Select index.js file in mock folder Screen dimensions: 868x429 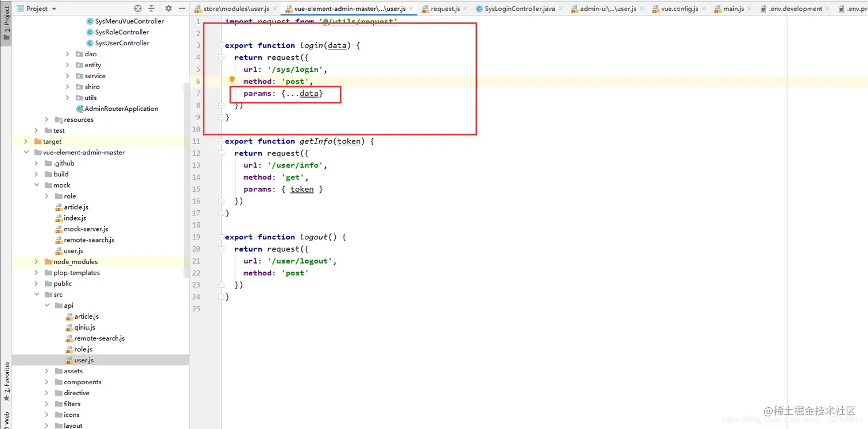[71, 218]
